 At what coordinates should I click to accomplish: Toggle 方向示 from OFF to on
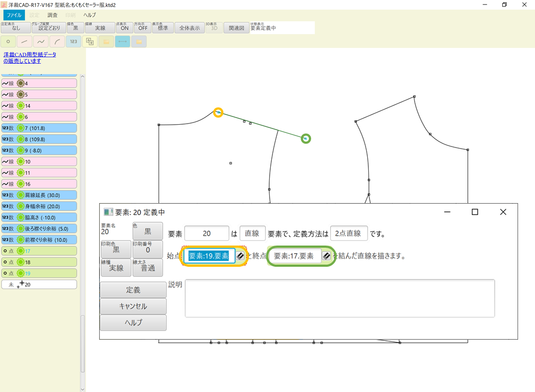(x=142, y=27)
